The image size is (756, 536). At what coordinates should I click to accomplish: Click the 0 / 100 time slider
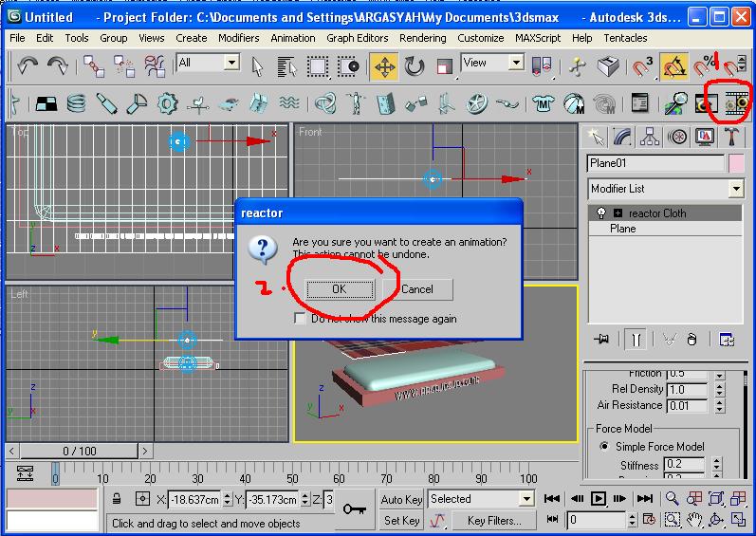(79, 452)
